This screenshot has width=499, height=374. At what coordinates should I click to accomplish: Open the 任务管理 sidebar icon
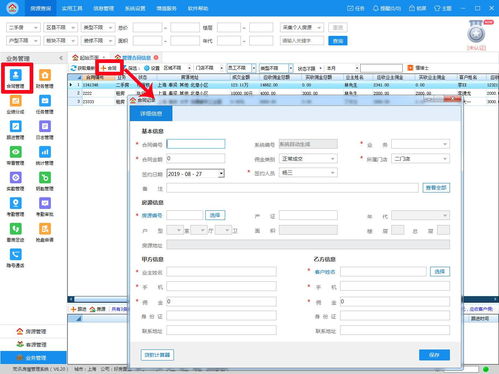pos(45,104)
